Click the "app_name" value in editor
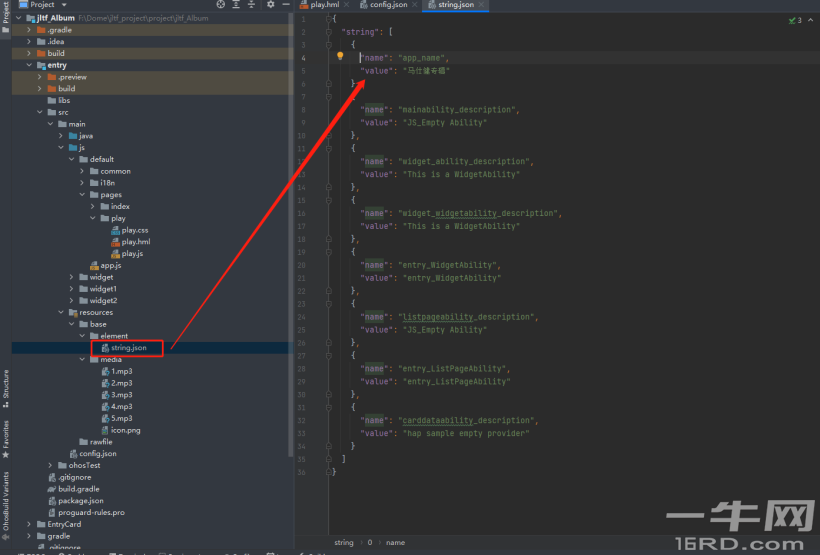 point(421,58)
